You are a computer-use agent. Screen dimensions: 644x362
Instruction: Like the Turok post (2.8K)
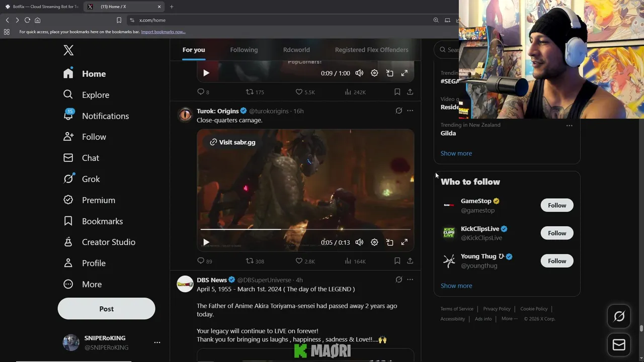[x=305, y=261]
